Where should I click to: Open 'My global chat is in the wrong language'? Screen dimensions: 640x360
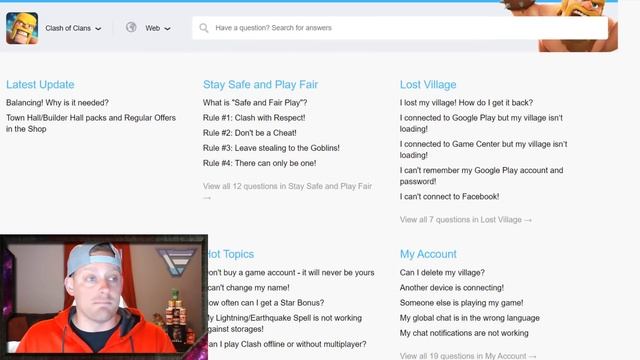(x=469, y=318)
